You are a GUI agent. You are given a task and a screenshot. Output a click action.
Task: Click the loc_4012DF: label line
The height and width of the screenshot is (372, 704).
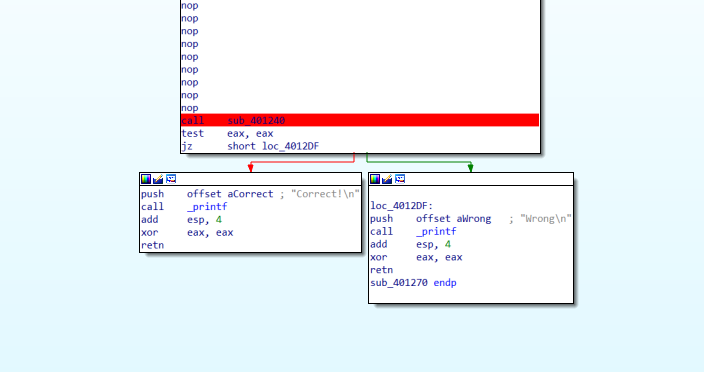tap(401, 206)
